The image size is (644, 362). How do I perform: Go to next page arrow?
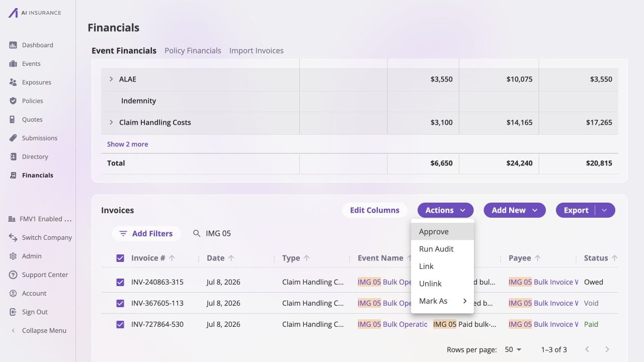(607, 349)
